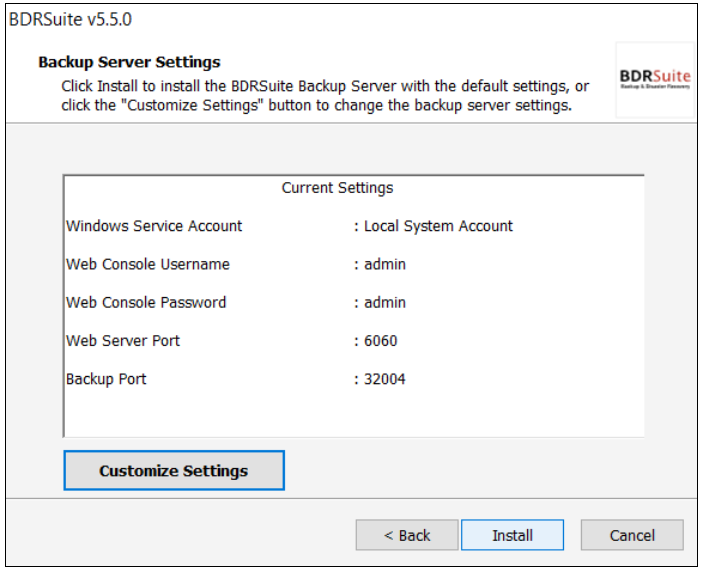Click the admin value beside Web Console Username

(385, 264)
